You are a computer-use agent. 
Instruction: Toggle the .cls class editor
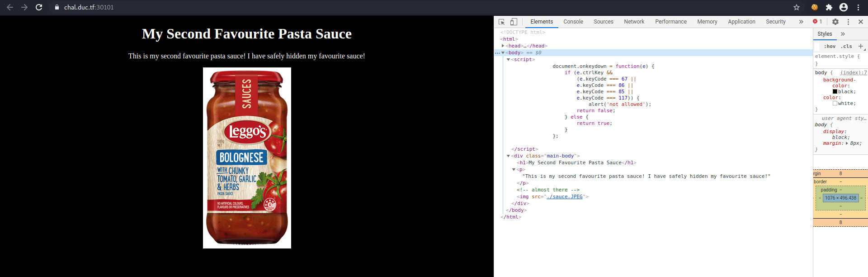(846, 46)
